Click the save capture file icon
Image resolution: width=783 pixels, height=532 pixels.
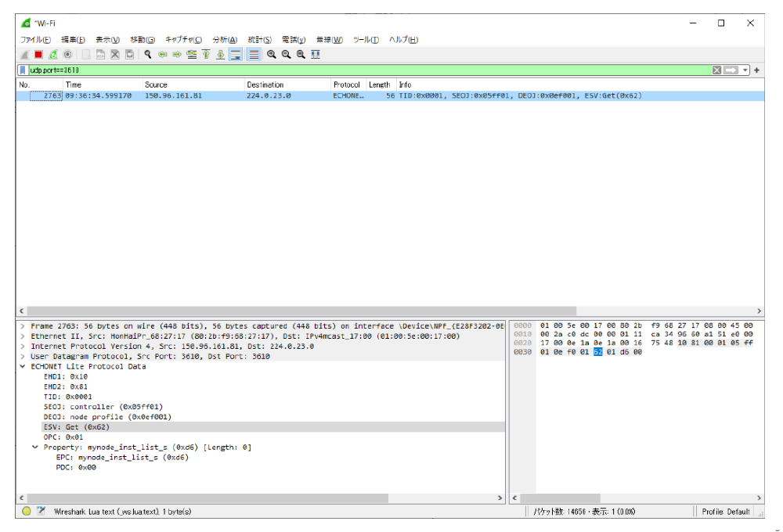point(100,55)
